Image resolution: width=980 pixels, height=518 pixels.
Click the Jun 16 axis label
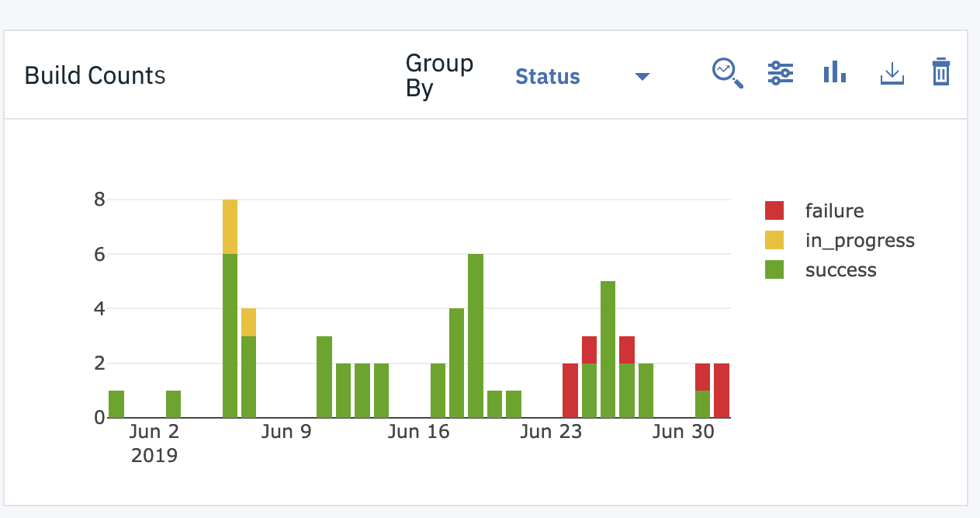coord(419,432)
